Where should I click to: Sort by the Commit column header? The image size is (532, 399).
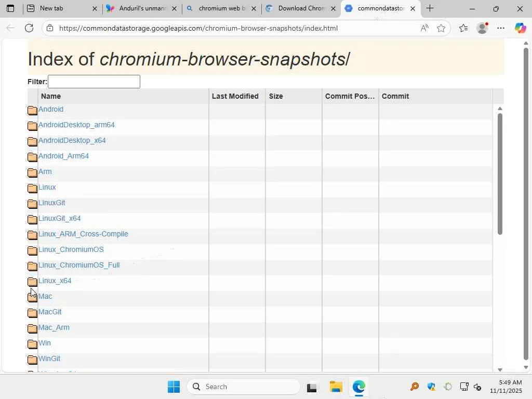[x=436, y=96]
